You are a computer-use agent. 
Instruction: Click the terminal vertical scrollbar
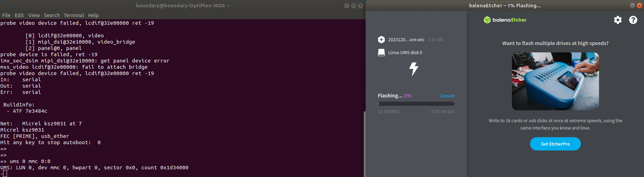[x=364, y=143]
